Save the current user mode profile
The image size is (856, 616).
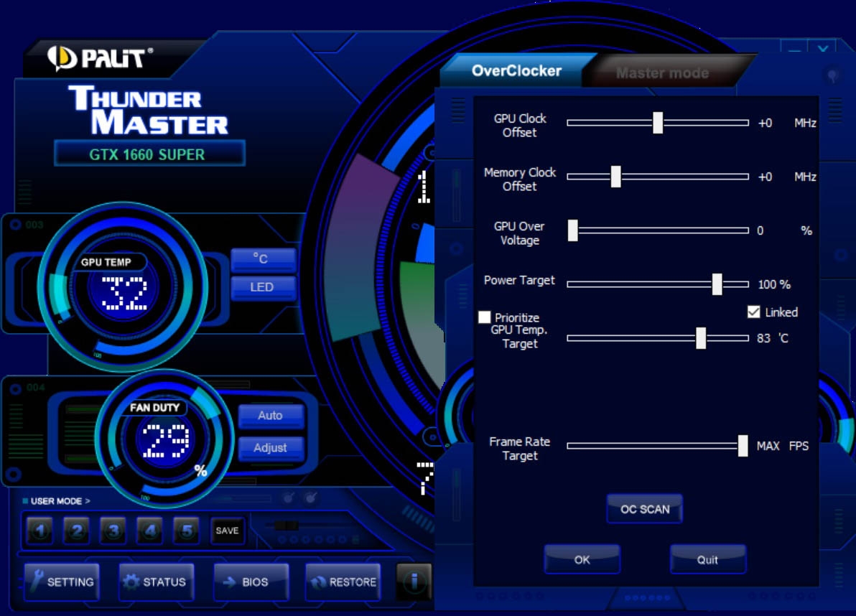pyautogui.click(x=227, y=531)
